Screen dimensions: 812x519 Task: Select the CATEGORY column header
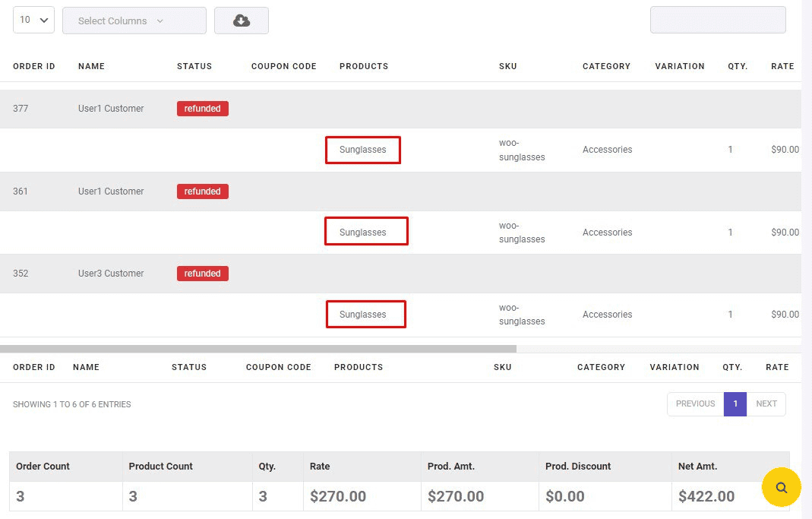[x=606, y=66]
